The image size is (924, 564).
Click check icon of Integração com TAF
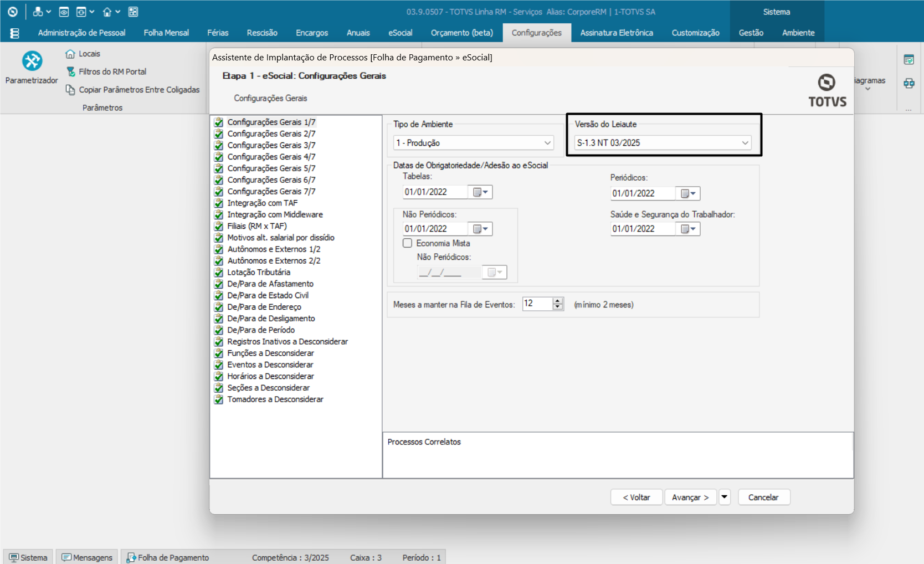pos(219,203)
